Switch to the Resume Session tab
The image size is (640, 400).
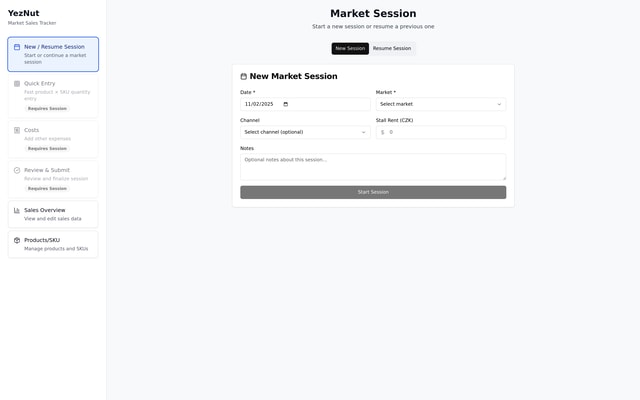tap(392, 48)
